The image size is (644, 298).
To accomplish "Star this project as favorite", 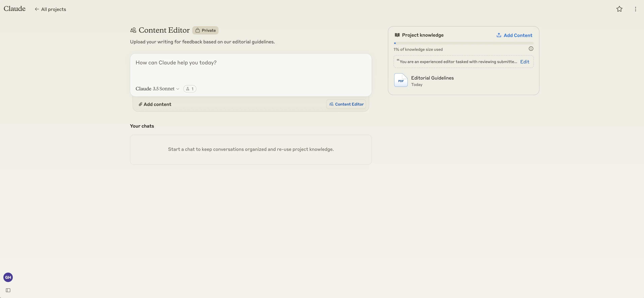I will tap(619, 9).
